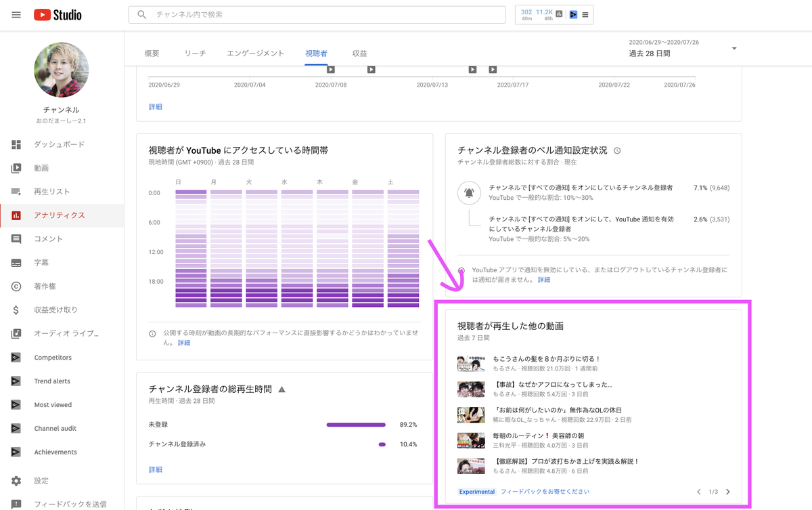Click the clock icon beside ベル通知設定状況
Screen dimensions: 812x510
[x=617, y=150]
